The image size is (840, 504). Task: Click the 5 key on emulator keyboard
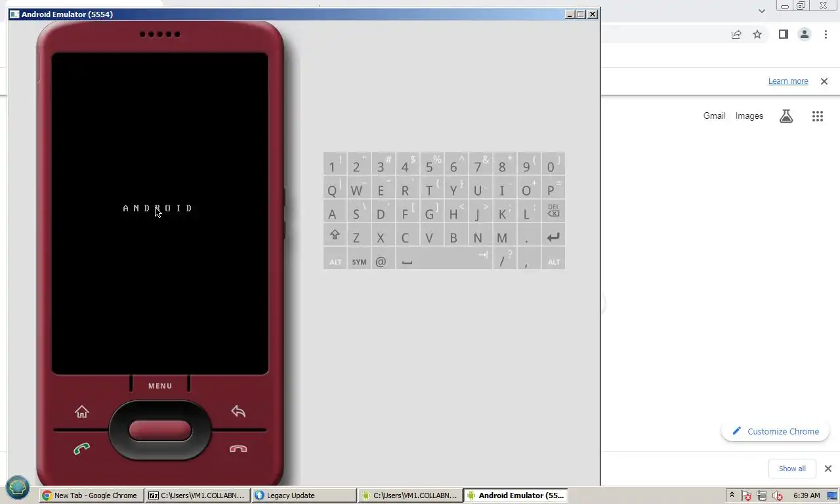pyautogui.click(x=432, y=164)
